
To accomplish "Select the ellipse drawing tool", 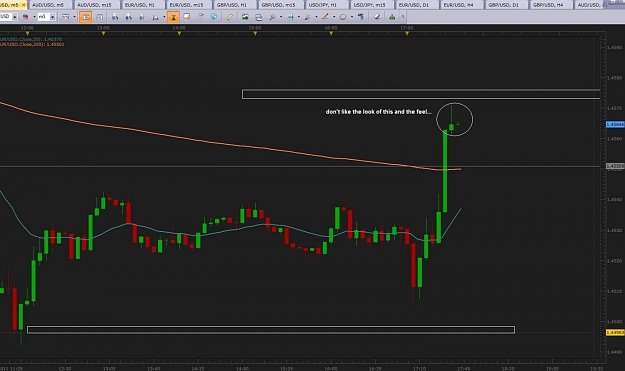I will (343, 17).
